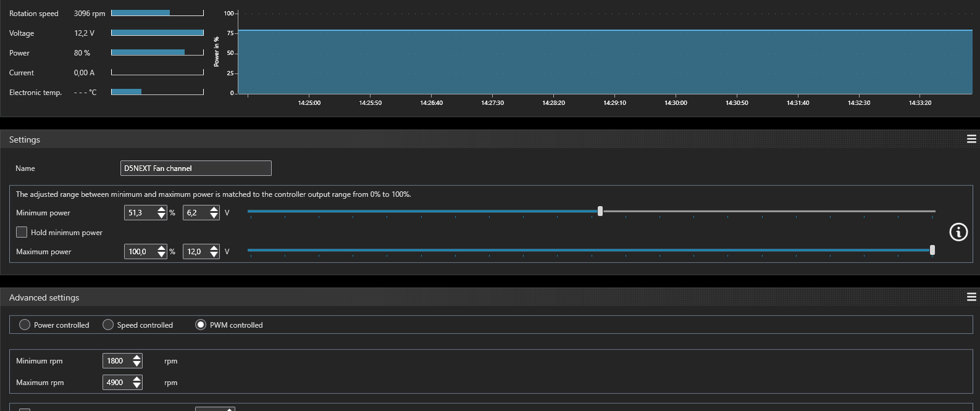Decrease Maximum rpm with down arrow
The height and width of the screenshot is (411, 980).
137,386
